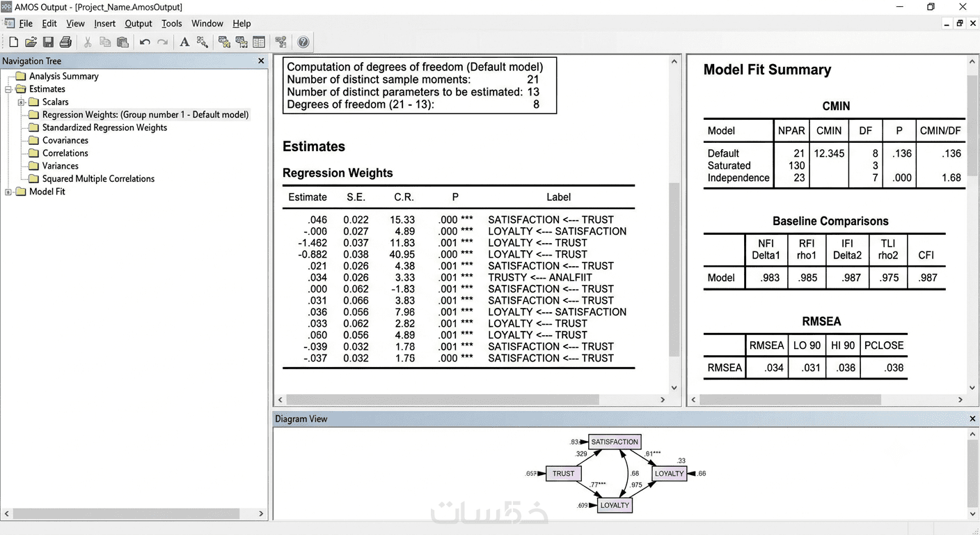The width and height of the screenshot is (980, 535).
Task: Click the CMIN value '12.345'
Action: [x=829, y=153]
